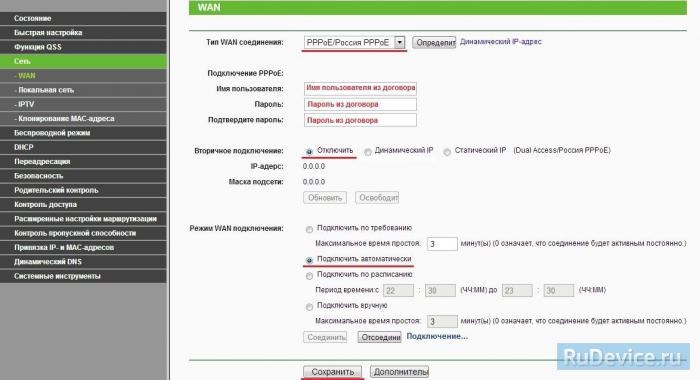The image size is (700, 380).
Task: Click the end hour field 23
Action: [x=517, y=291]
